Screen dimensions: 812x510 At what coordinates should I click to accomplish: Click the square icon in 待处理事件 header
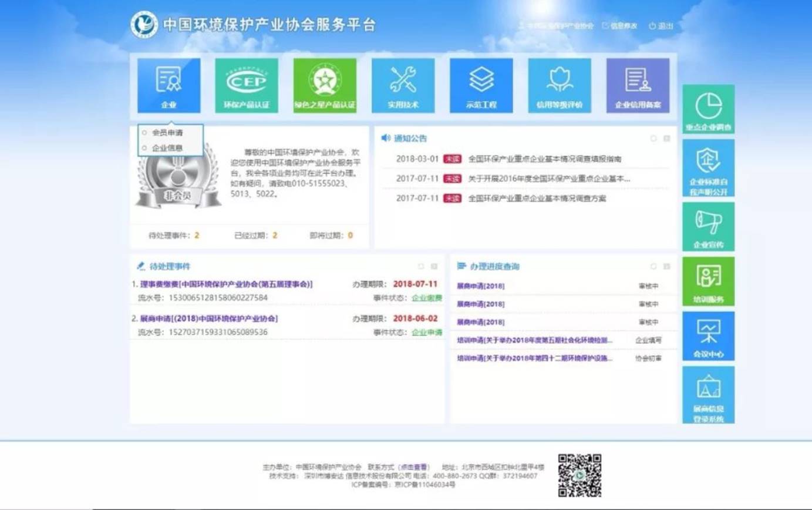pyautogui.click(x=434, y=266)
